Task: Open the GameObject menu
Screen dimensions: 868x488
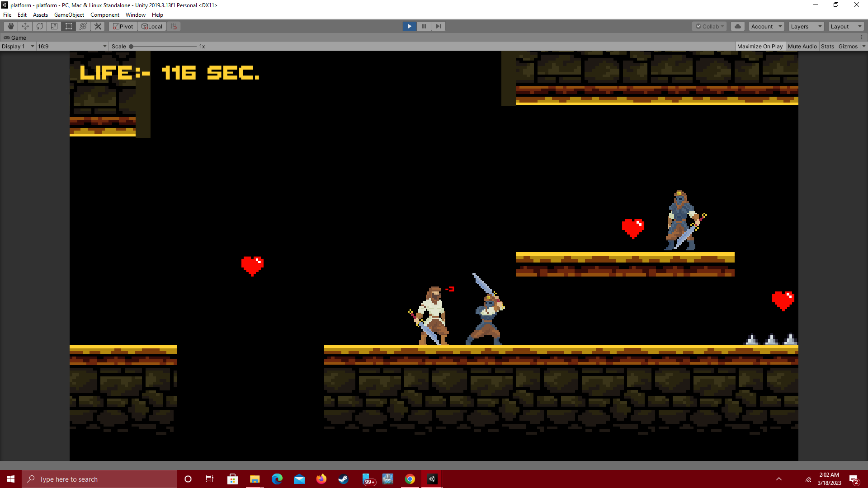Action: 69,14
